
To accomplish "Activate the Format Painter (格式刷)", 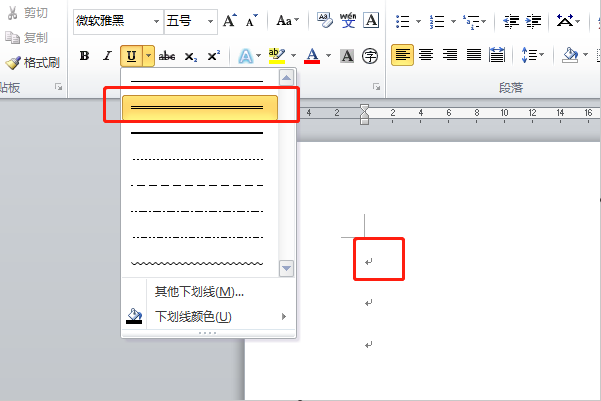I will click(33, 62).
